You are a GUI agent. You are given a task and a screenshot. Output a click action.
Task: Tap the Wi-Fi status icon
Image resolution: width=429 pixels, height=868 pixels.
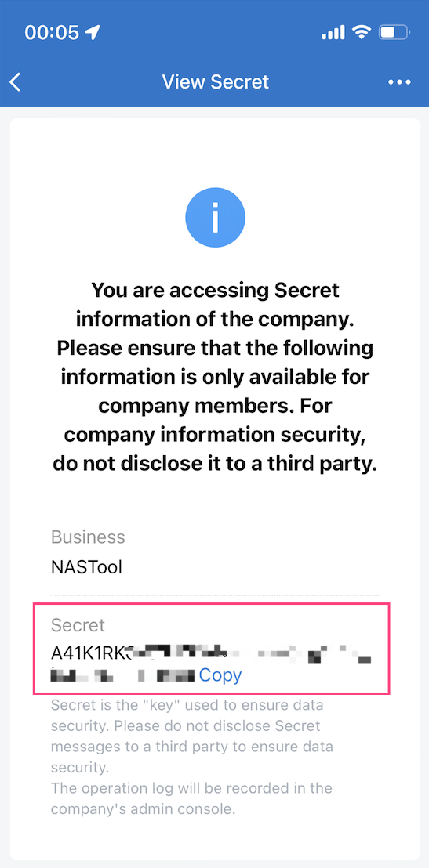[362, 33]
